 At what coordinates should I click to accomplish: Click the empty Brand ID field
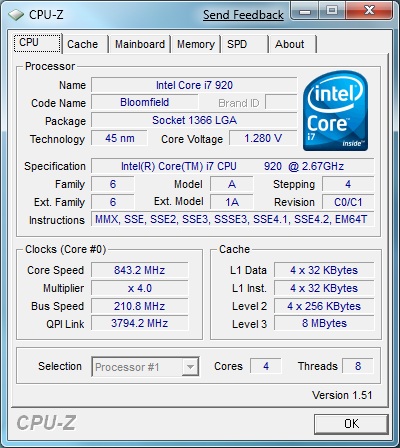click(281, 102)
